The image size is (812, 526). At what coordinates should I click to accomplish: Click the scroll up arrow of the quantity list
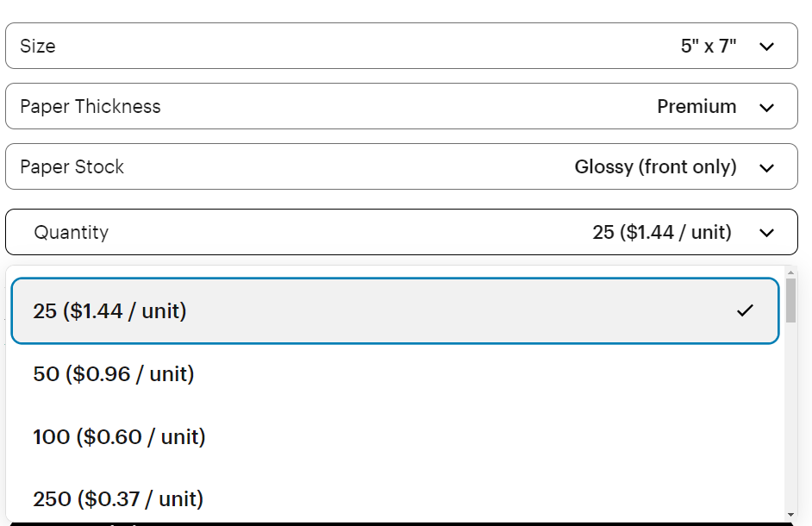(791, 272)
